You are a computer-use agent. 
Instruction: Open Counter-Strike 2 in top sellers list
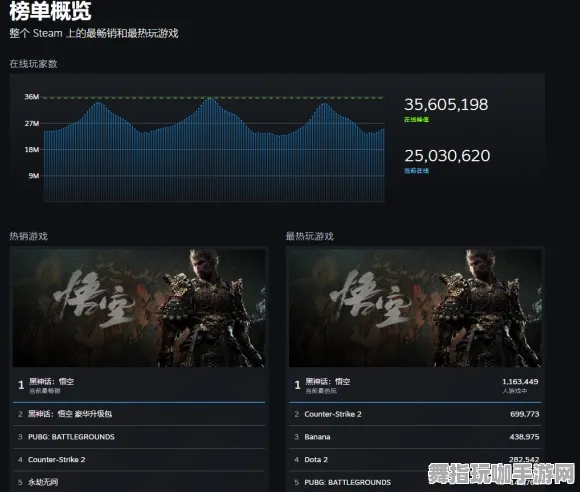click(139, 459)
